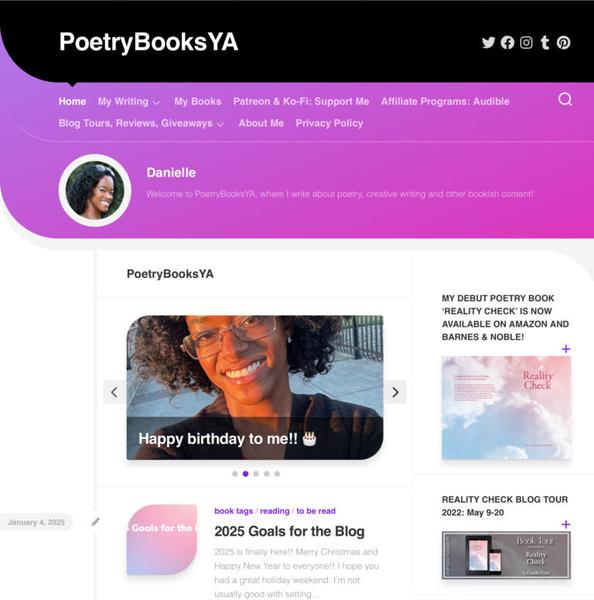594x600 pixels.
Task: Click the Reality Check book cover image
Action: click(x=506, y=408)
